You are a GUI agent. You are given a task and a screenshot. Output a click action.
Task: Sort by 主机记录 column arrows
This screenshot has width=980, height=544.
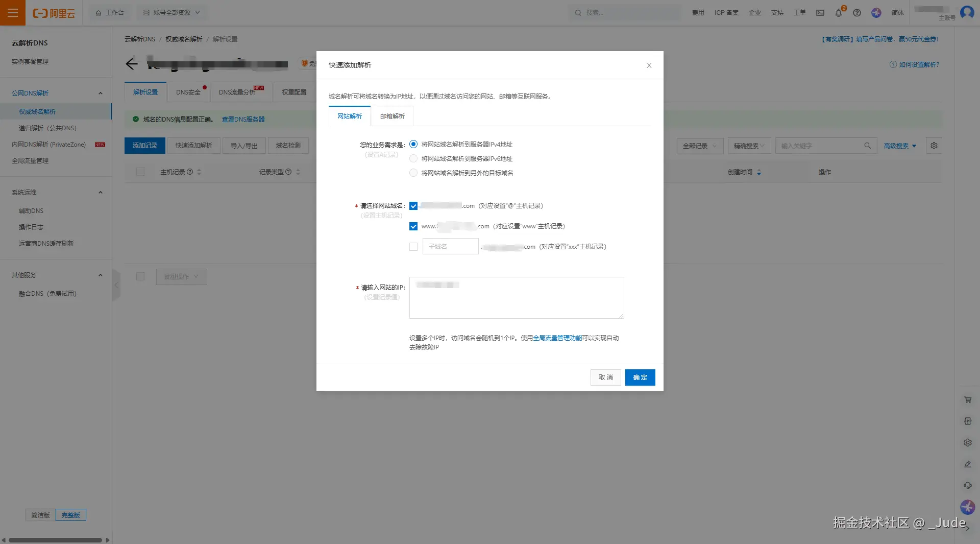199,172
